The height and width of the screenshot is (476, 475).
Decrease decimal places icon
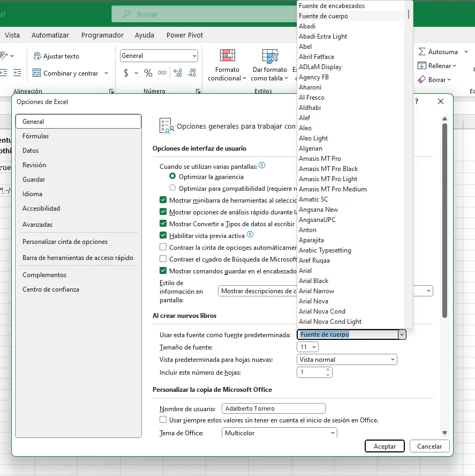pyautogui.click(x=192, y=73)
